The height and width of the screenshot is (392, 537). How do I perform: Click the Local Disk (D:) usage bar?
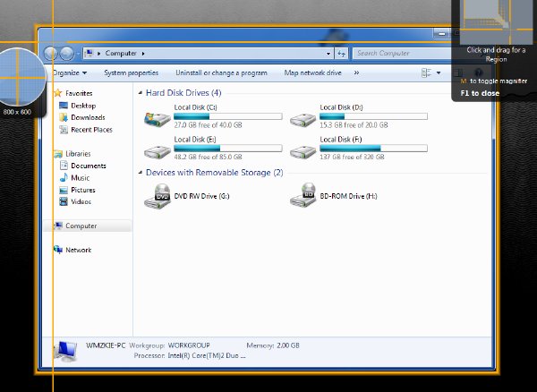tap(373, 116)
